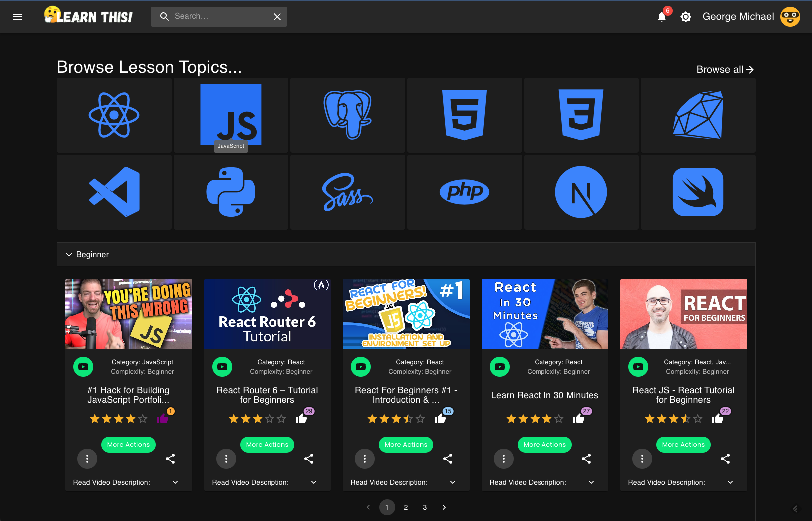
Task: Open three-dot menu on JavaScript Portfolio card
Action: (87, 459)
